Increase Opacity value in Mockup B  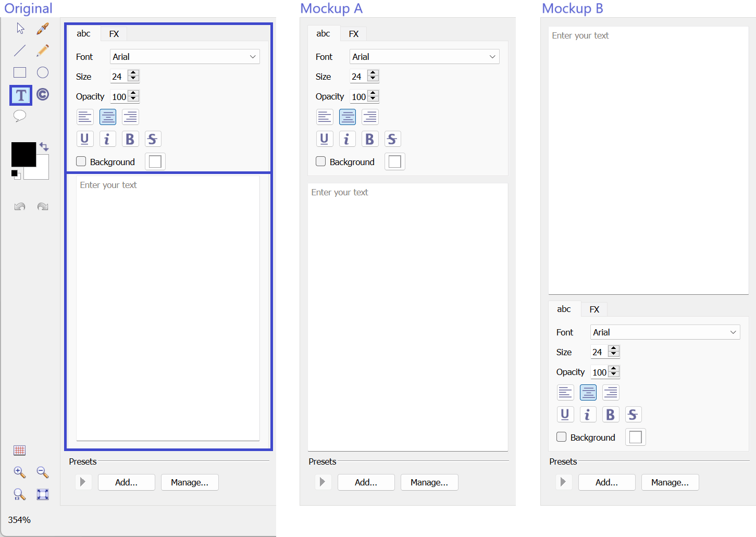614,369
